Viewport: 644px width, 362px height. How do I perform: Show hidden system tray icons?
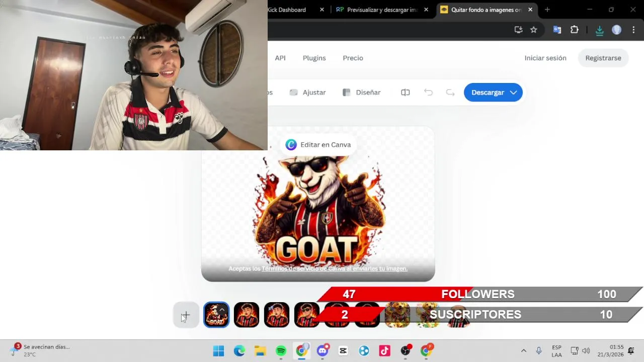pyautogui.click(x=523, y=350)
